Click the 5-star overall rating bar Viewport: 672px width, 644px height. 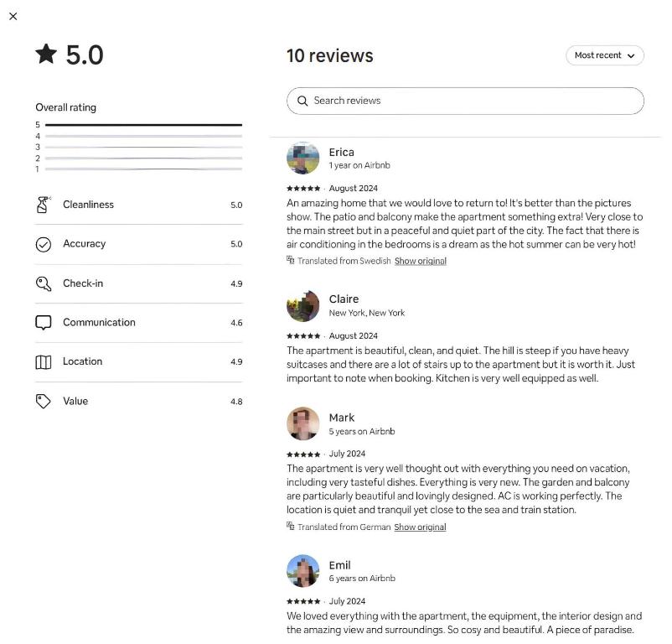pyautogui.click(x=143, y=125)
